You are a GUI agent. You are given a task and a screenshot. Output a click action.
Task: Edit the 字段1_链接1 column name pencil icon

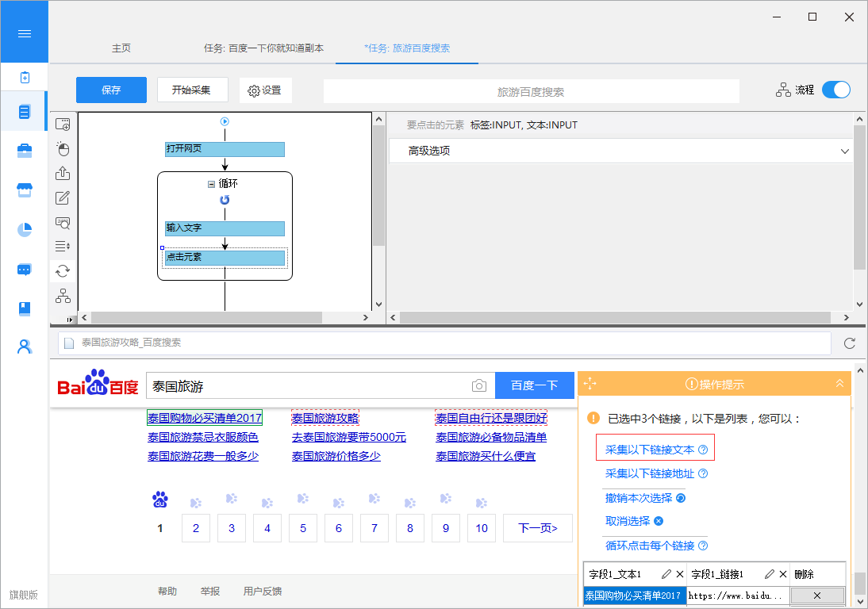click(770, 574)
